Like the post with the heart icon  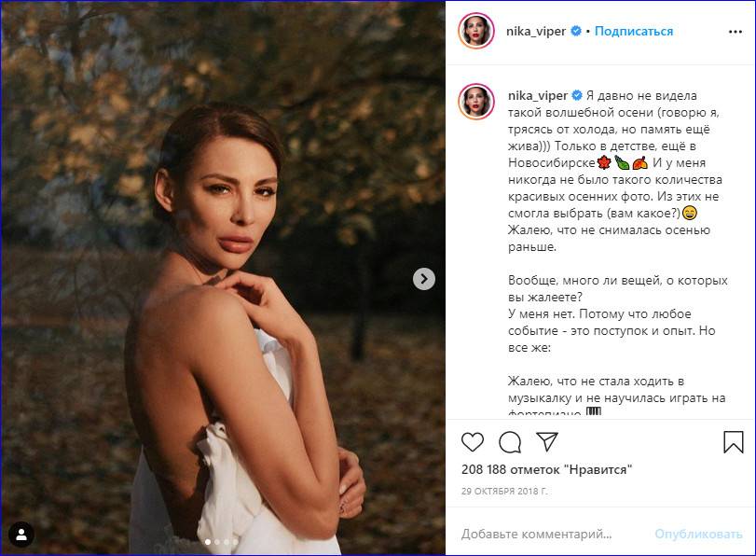pos(473,442)
